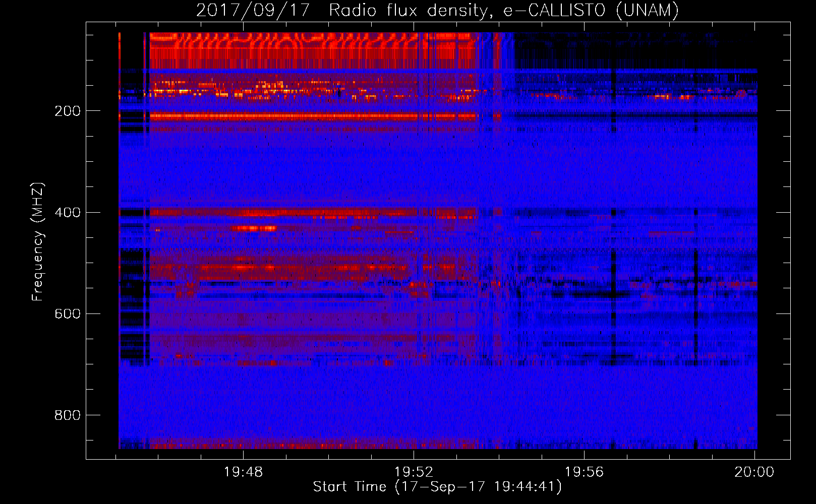Image resolution: width=816 pixels, height=504 pixels.
Task: Click the 'Frequency (MHZ)' y-axis label
Action: pos(38,242)
